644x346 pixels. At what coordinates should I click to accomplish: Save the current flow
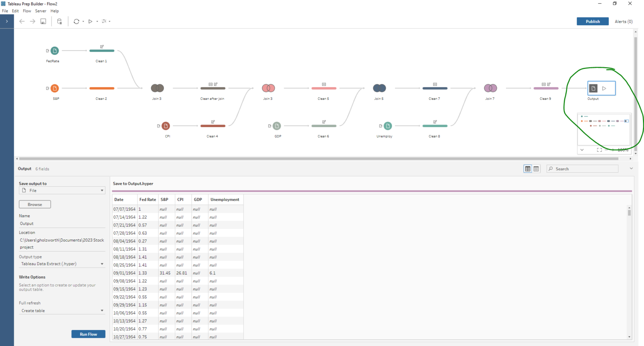pyautogui.click(x=43, y=21)
